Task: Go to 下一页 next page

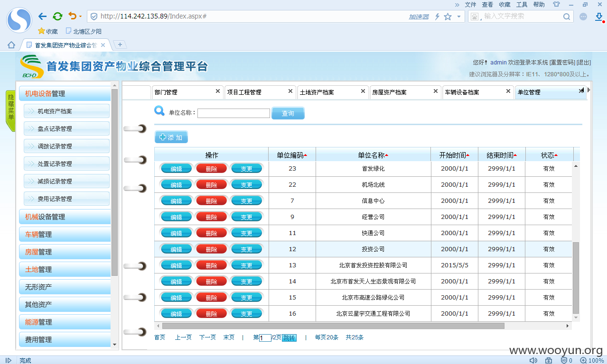Action: click(207, 337)
